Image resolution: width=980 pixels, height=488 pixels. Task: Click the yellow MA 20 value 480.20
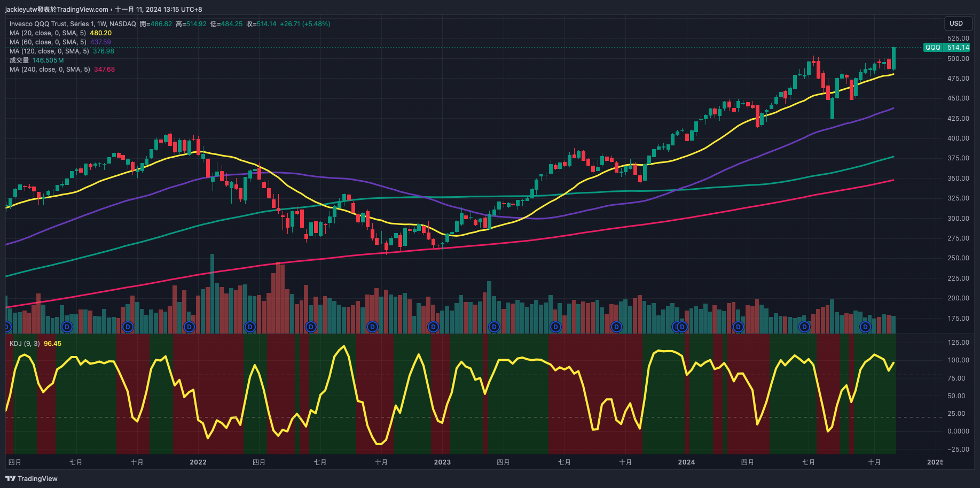click(100, 33)
